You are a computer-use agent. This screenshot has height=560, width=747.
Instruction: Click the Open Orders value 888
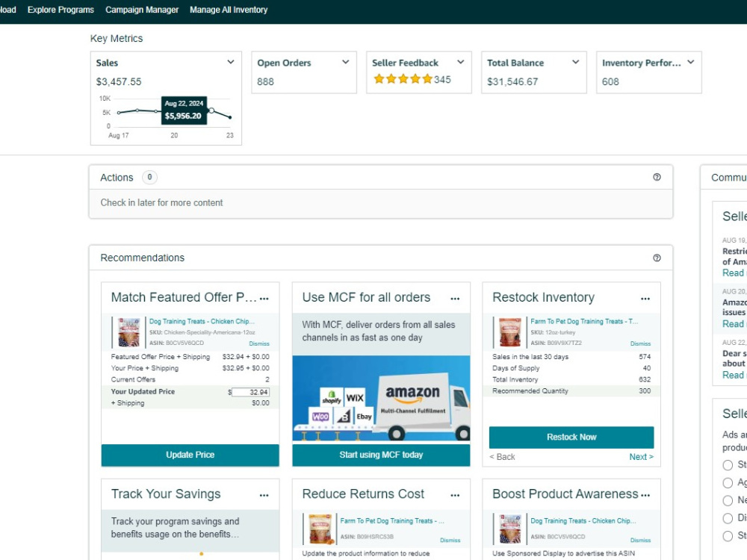pyautogui.click(x=265, y=82)
